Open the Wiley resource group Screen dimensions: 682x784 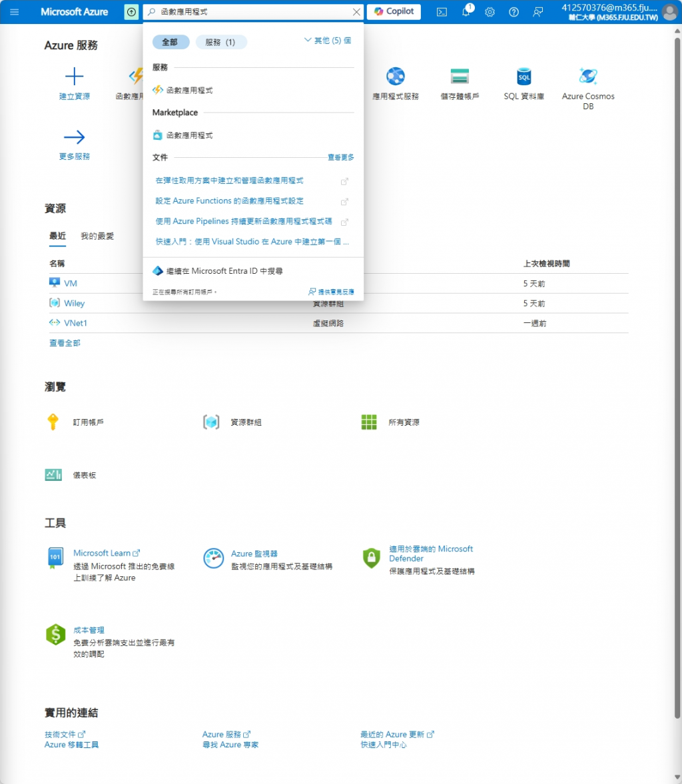pos(74,304)
